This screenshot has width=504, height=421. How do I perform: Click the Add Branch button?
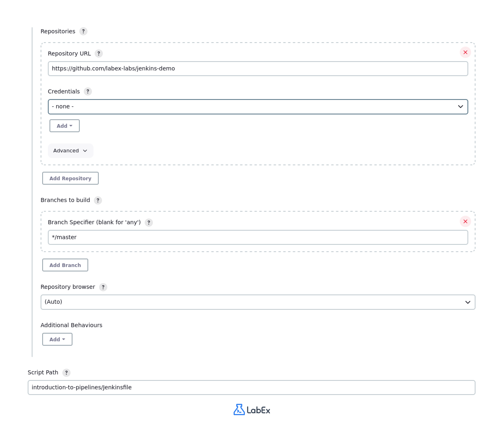(x=65, y=265)
